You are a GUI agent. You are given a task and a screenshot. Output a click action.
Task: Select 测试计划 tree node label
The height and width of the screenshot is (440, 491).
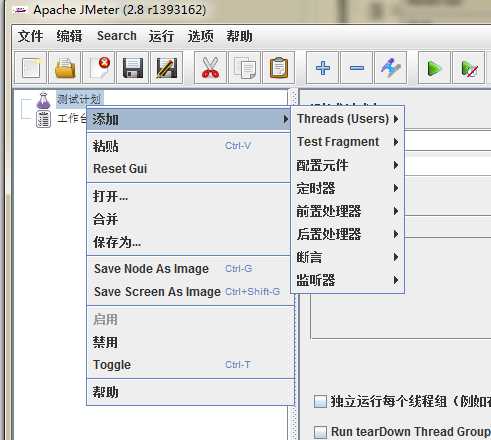(x=79, y=99)
